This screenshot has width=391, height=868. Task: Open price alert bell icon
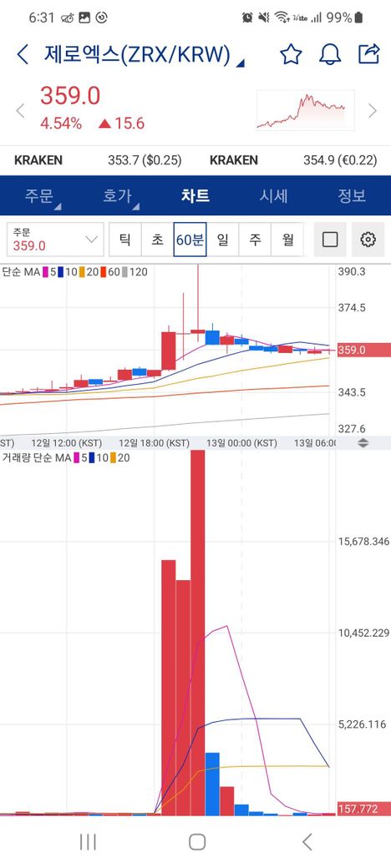coord(329,54)
